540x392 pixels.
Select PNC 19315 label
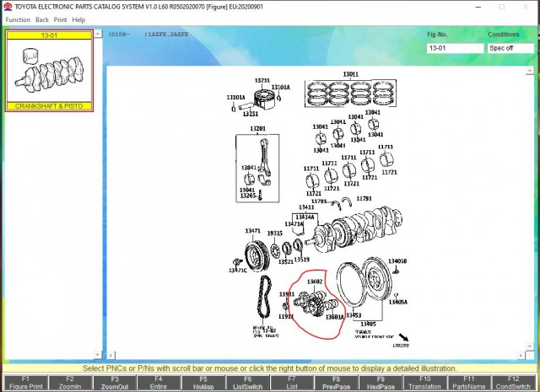pyautogui.click(x=275, y=234)
